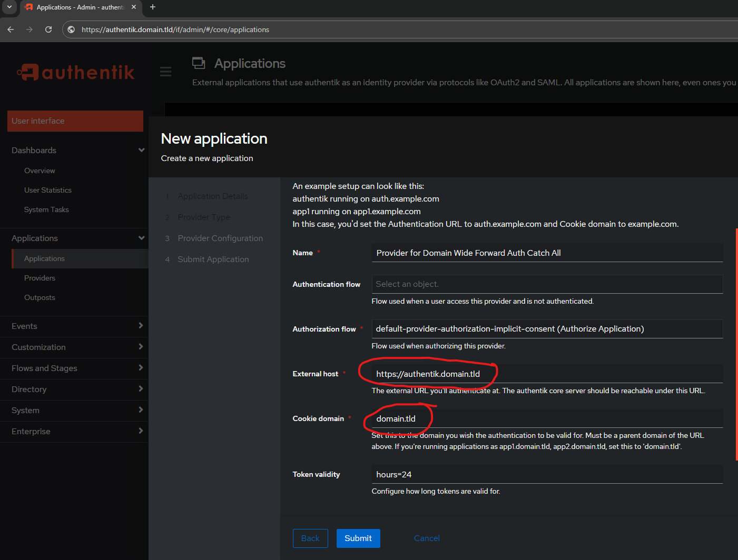
Task: Expand the Events section
Action: click(74, 326)
